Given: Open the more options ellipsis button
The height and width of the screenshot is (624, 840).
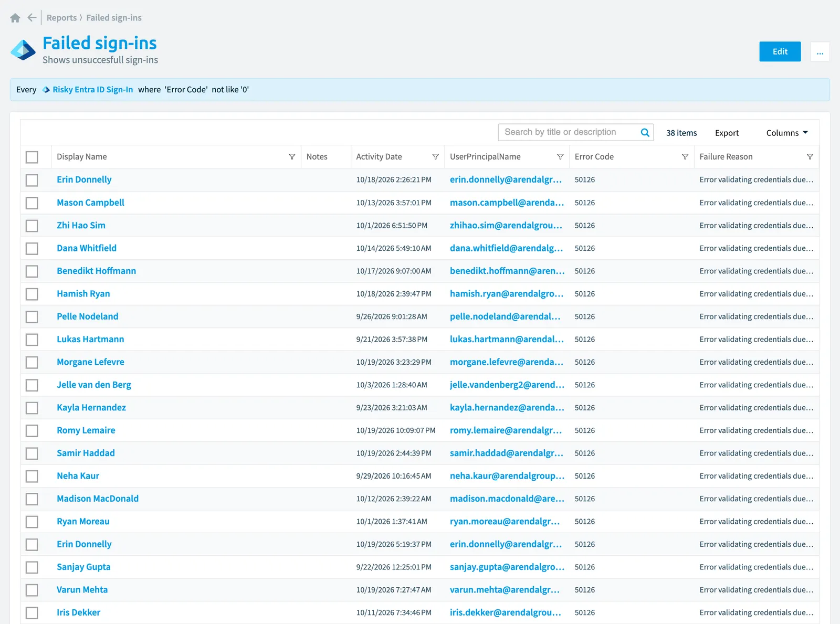Looking at the screenshot, I should pyautogui.click(x=820, y=51).
